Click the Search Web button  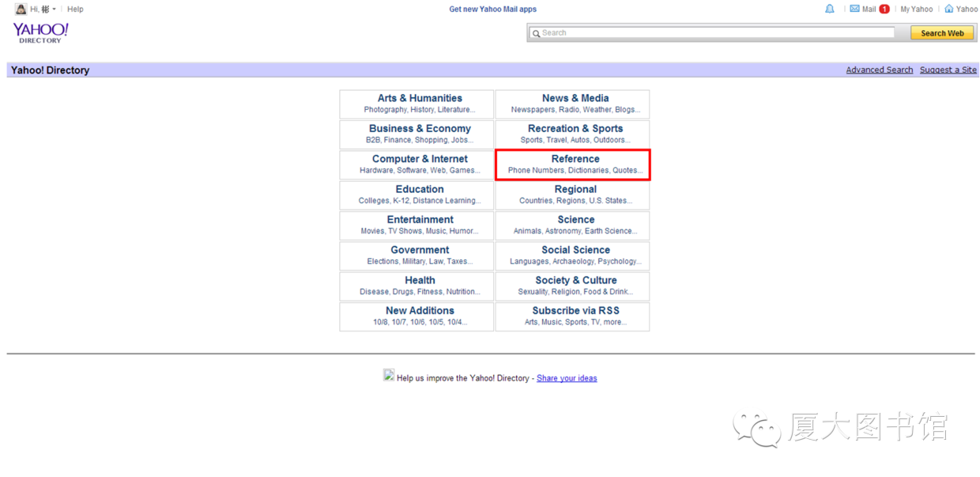(x=942, y=33)
